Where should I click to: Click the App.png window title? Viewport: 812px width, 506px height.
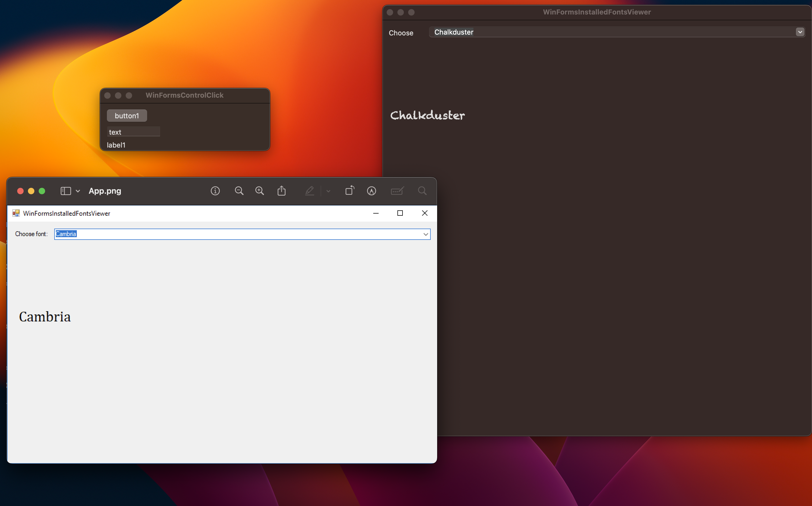(x=105, y=191)
